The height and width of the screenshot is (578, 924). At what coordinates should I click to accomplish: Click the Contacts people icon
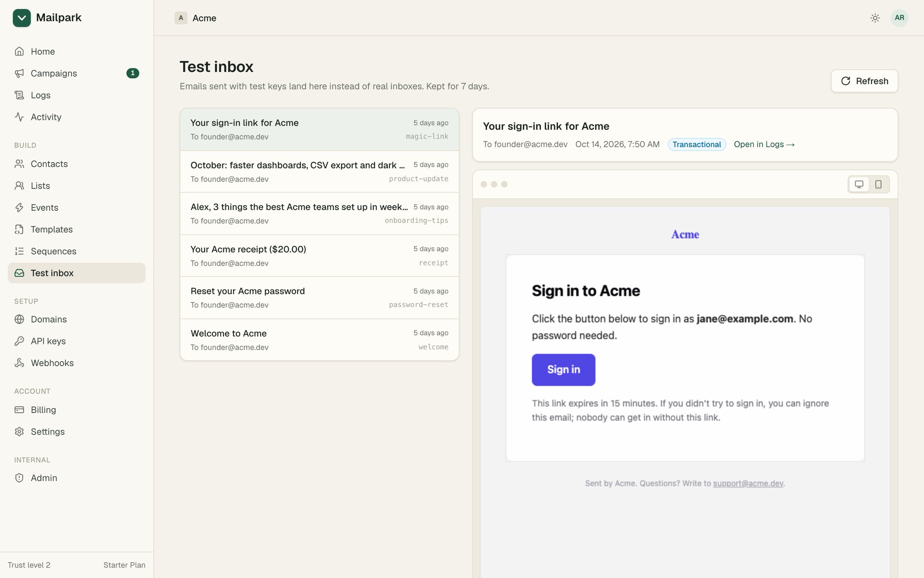[19, 164]
